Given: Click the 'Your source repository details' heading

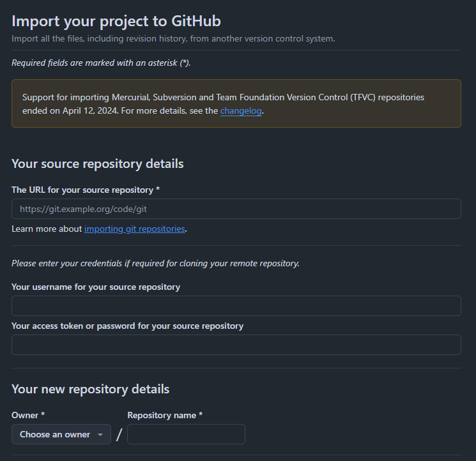Looking at the screenshot, I should point(98,163).
